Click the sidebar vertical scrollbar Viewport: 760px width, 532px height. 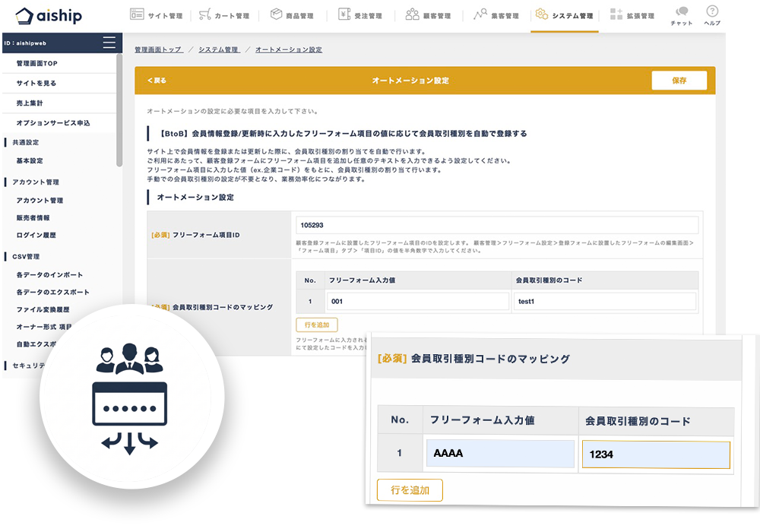tap(119, 110)
